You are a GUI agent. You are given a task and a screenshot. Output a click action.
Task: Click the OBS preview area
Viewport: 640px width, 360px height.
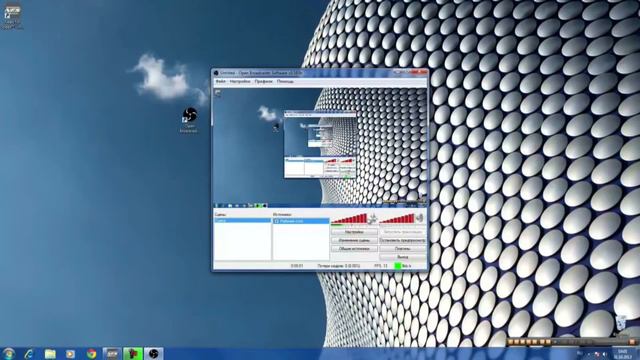(320, 147)
